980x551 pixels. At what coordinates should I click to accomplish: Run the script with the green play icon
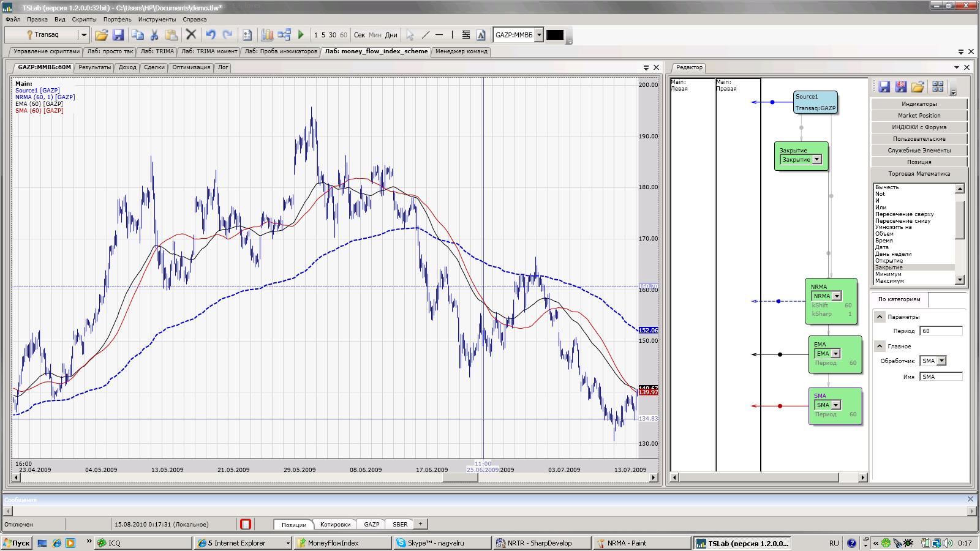(x=301, y=35)
